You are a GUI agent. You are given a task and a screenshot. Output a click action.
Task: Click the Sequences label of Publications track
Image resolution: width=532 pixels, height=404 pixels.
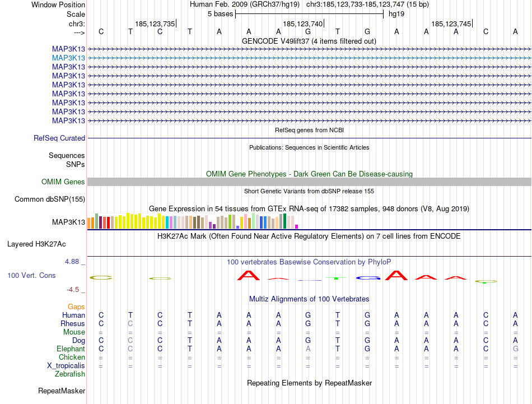click(x=67, y=155)
